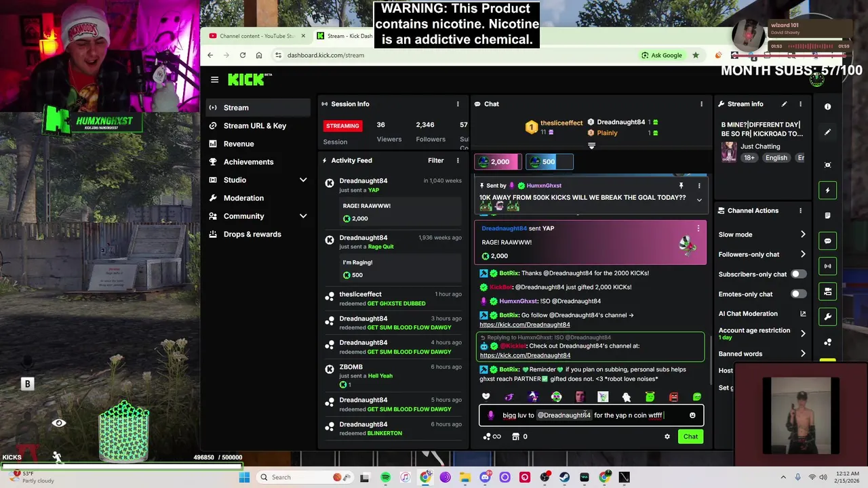Open shop icon below chat
Screen dimensions: 868x488
(516, 436)
